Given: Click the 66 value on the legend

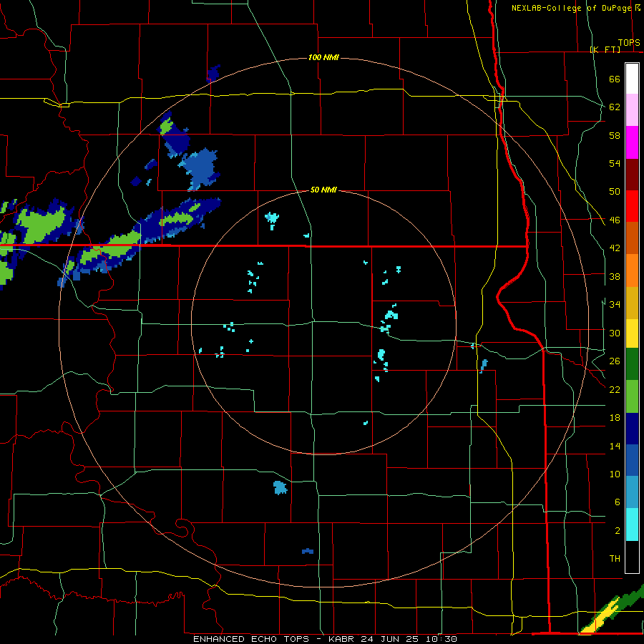Looking at the screenshot, I should point(615,79).
